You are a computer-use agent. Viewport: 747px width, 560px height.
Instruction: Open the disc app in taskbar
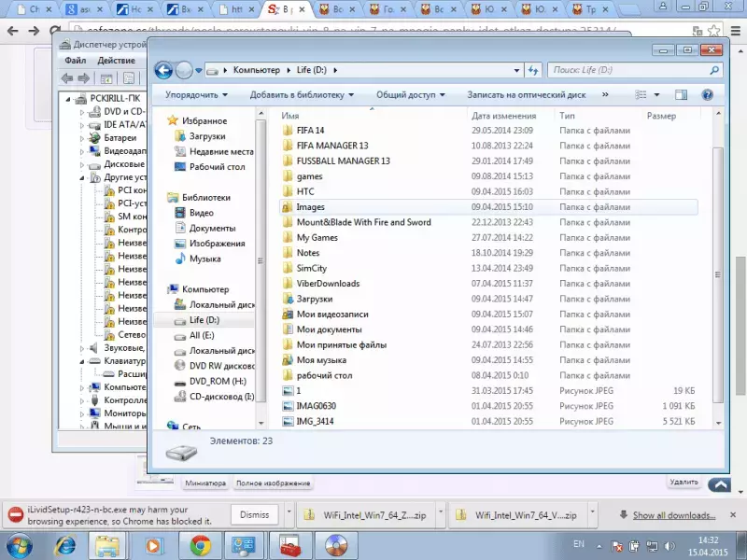(336, 546)
